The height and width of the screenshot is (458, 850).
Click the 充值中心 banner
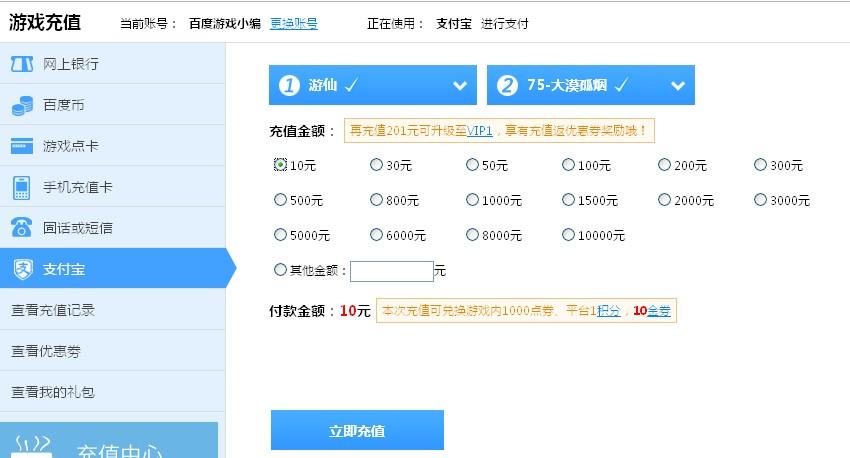[109, 440]
